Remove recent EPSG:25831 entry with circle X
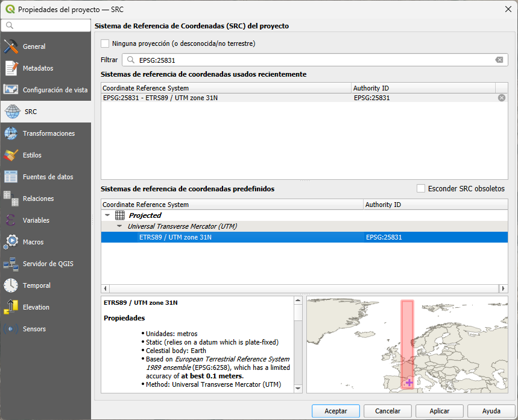This screenshot has width=518, height=420. 501,98
